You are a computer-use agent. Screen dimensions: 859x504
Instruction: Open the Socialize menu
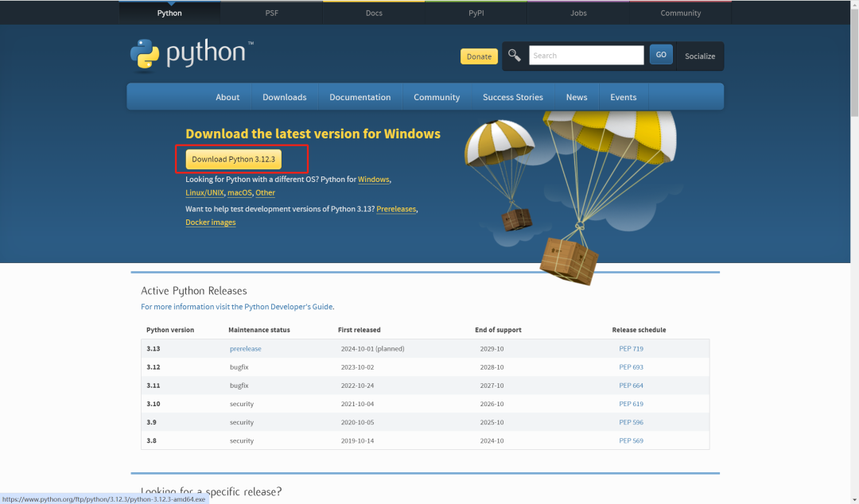[x=700, y=56]
